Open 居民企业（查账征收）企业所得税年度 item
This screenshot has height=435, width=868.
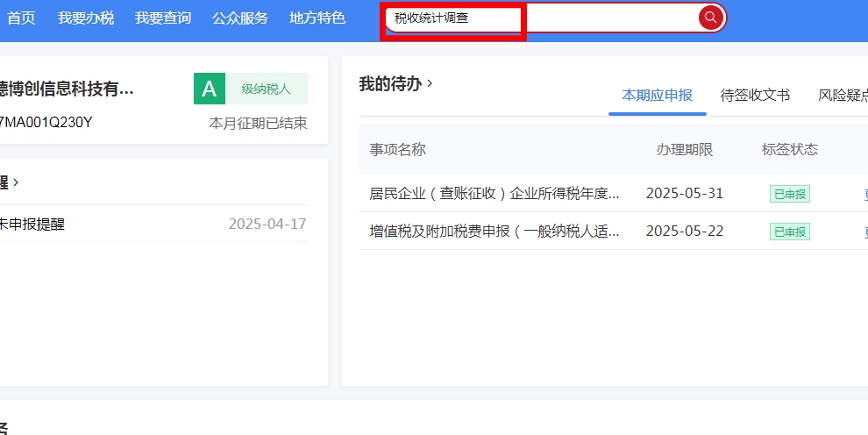[x=494, y=193]
